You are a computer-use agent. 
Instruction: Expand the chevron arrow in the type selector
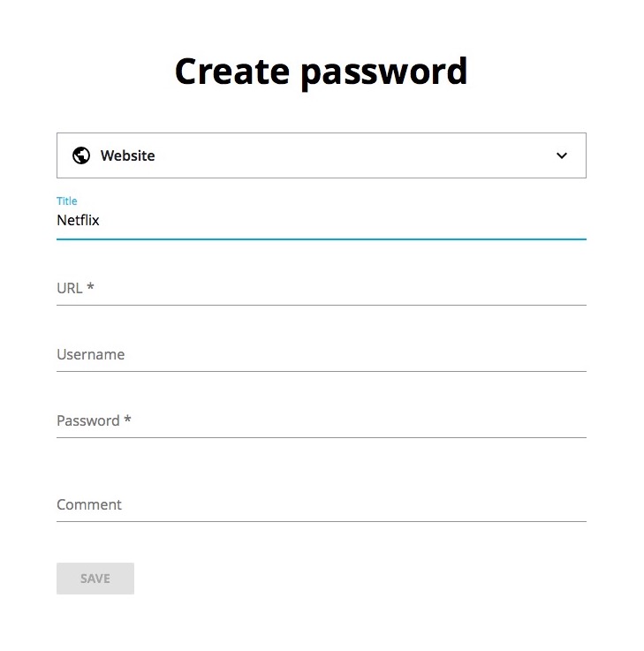[562, 155]
